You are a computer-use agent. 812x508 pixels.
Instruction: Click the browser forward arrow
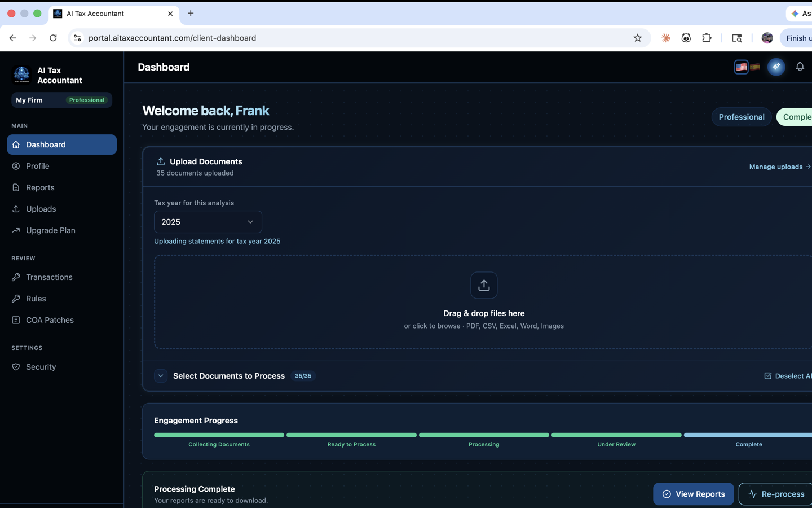[33, 38]
